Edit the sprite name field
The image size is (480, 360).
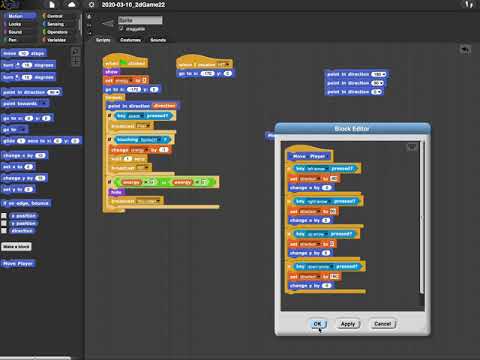140,20
